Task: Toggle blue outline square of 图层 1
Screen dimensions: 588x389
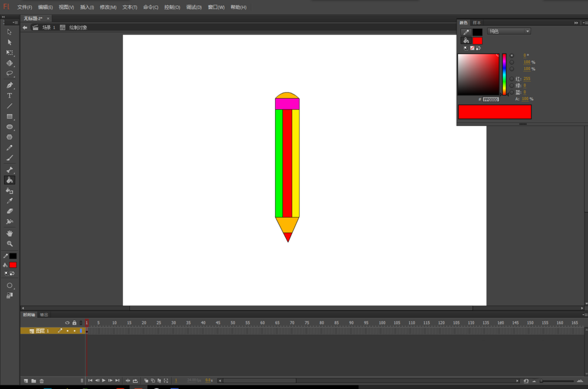Action: 81,331
